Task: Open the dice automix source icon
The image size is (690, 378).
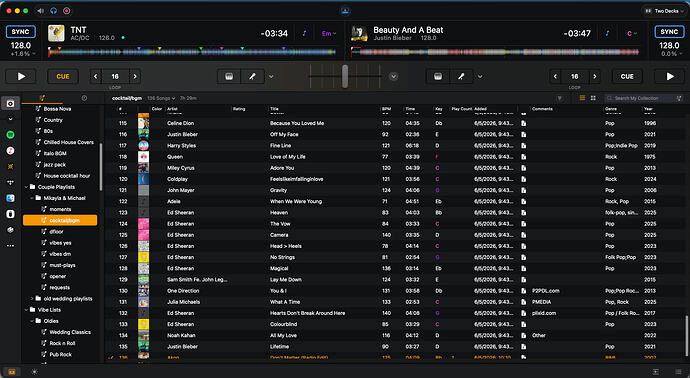Action: tap(11, 230)
